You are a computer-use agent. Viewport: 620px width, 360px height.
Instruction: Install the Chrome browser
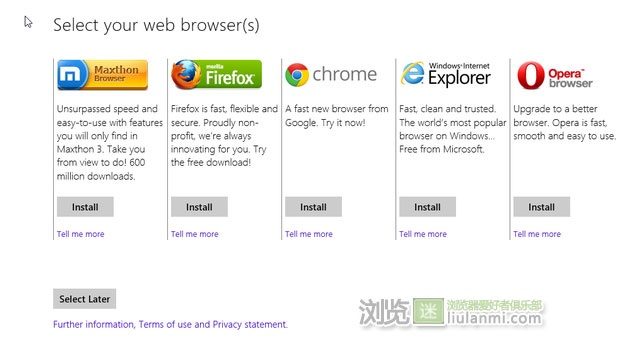313,207
